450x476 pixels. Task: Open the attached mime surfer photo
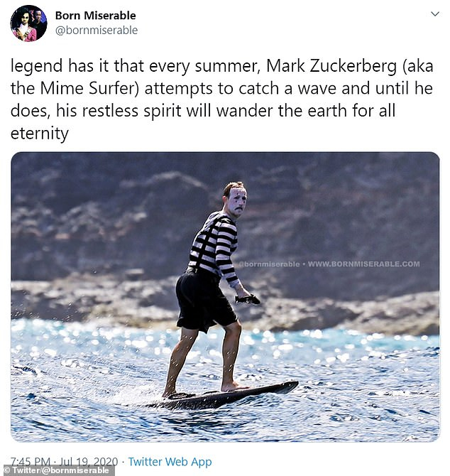pyautogui.click(x=225, y=297)
